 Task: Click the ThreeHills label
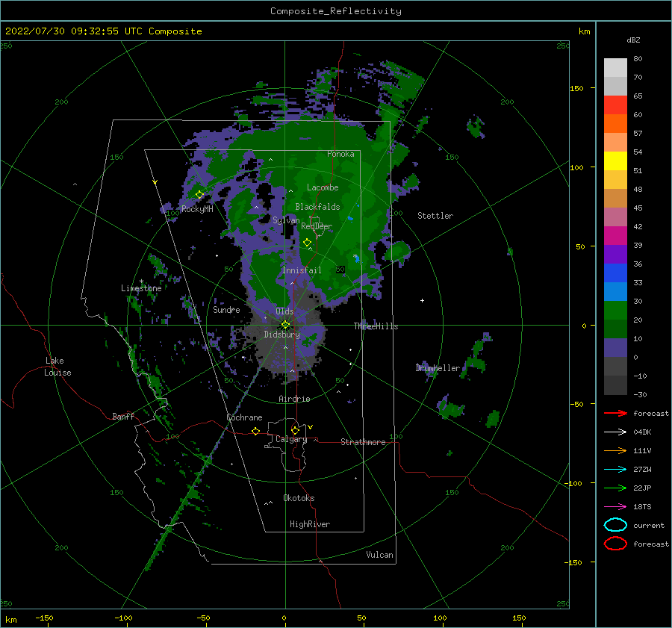click(376, 326)
